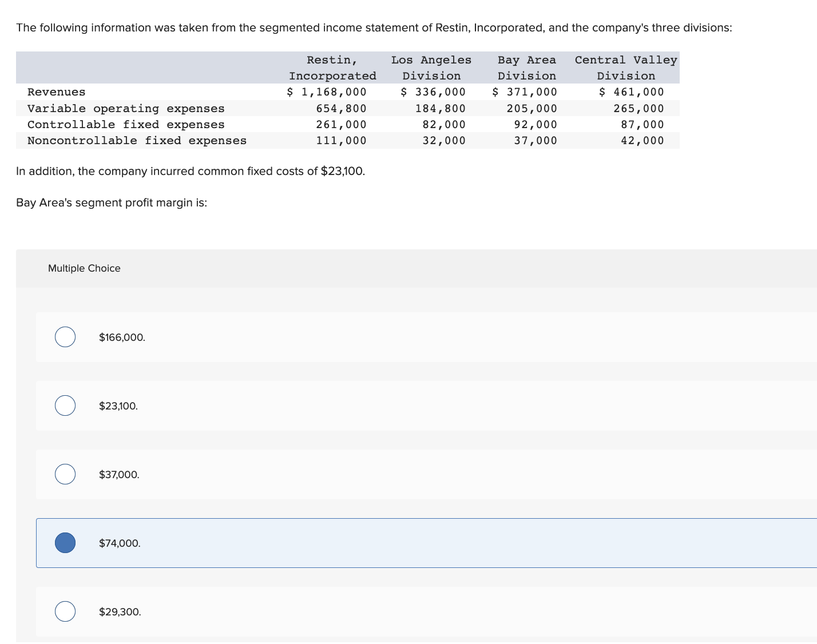Click the $166,000 answer label text

tap(121, 337)
